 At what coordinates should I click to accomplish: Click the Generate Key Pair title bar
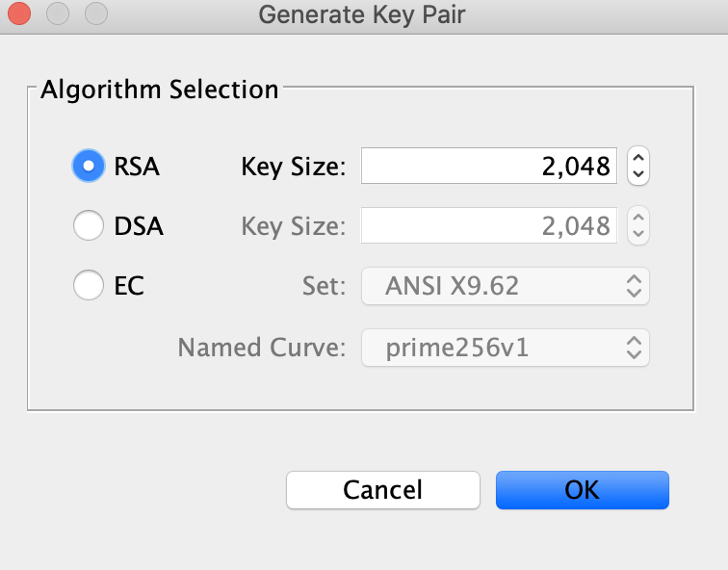click(363, 14)
